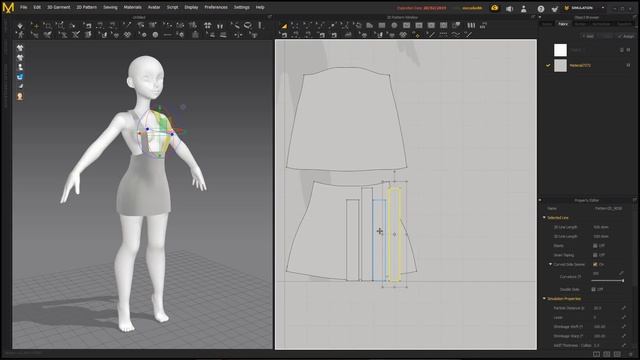Undock the Property Editor panel

click(x=635, y=200)
